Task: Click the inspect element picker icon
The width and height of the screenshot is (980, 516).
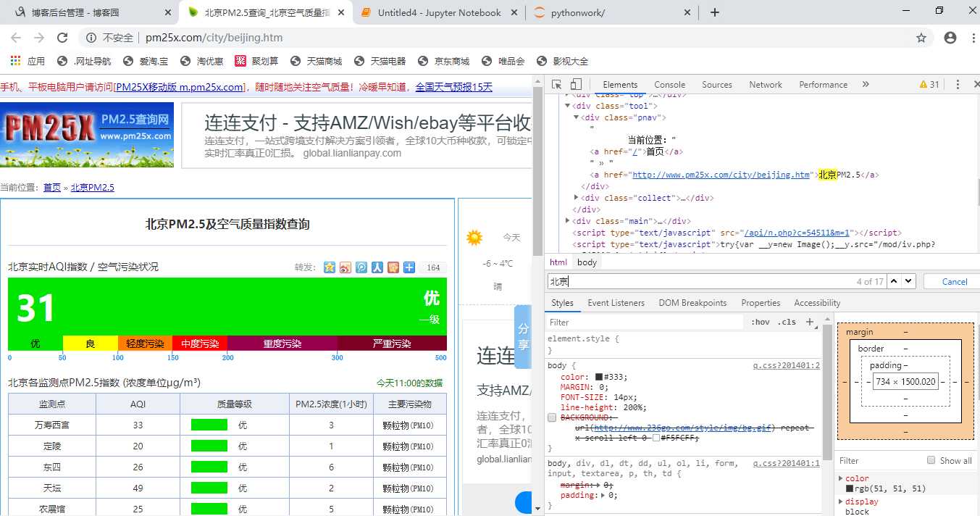Action: point(556,84)
